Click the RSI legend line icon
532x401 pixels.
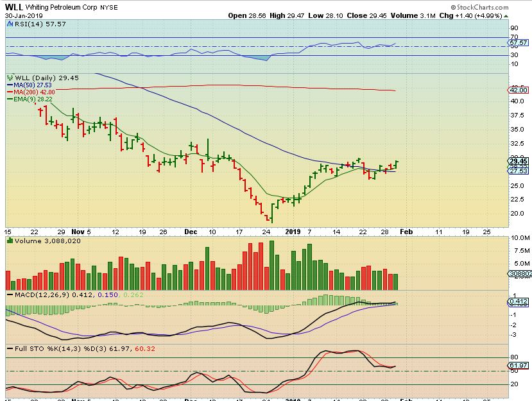tap(10, 24)
